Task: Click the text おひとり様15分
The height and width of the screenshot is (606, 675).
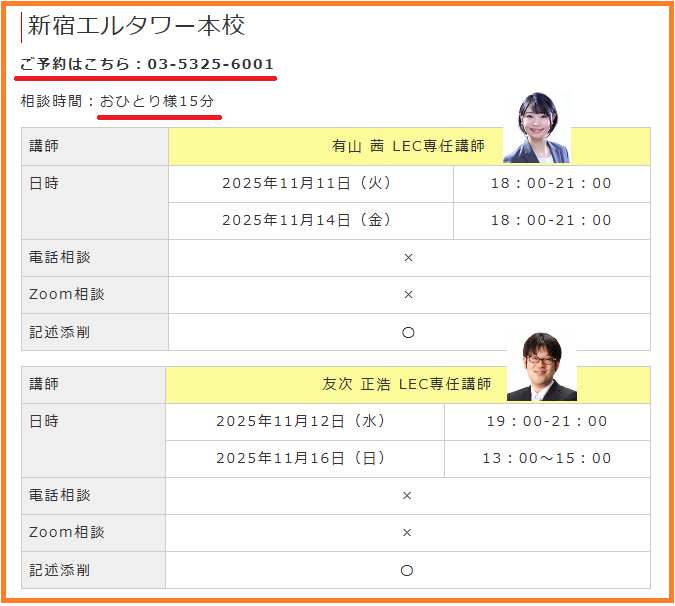Action: [x=157, y=101]
